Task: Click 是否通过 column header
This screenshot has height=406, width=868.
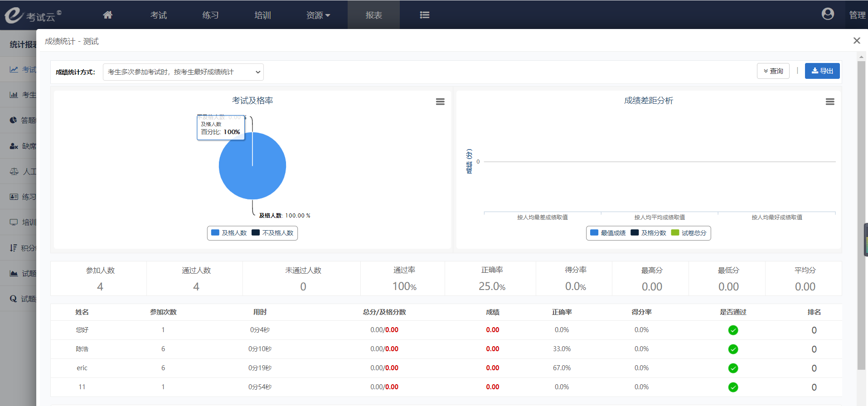Action: pos(733,312)
